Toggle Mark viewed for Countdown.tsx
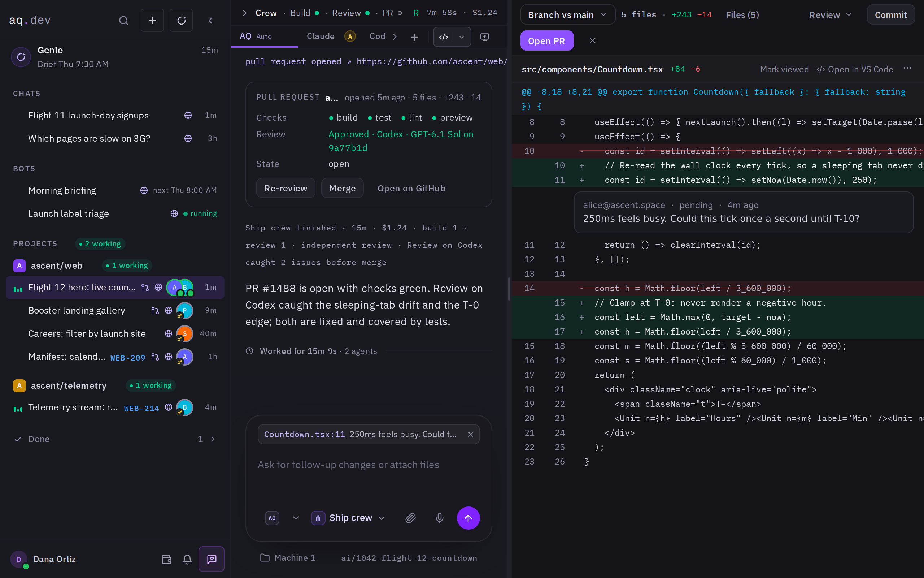Image resolution: width=924 pixels, height=578 pixels. [x=784, y=69]
